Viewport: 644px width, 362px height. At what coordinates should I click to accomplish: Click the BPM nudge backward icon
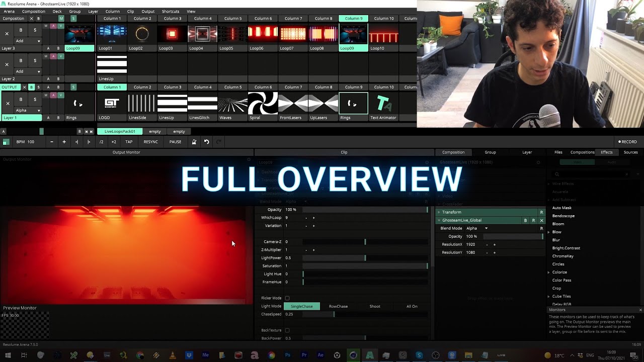(76, 142)
